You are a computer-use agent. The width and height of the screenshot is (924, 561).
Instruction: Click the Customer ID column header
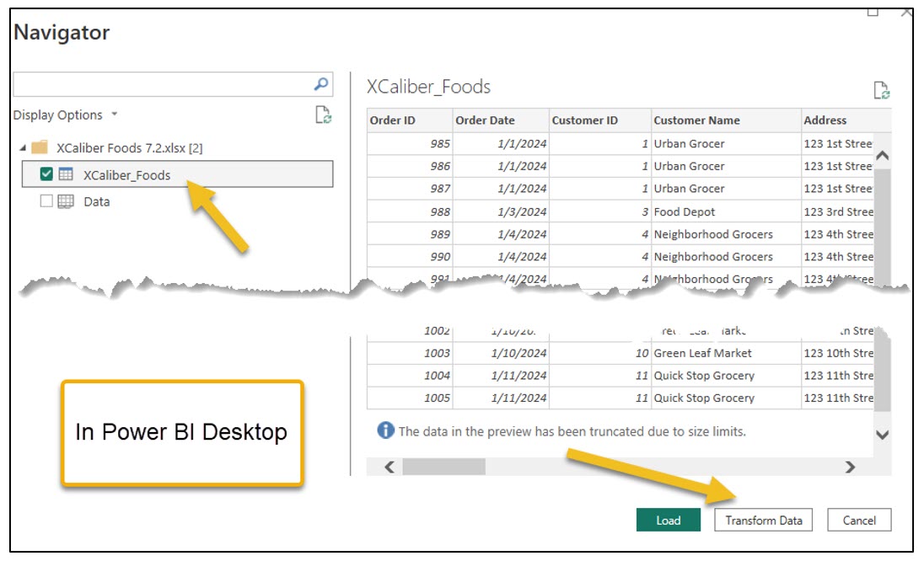(x=600, y=120)
